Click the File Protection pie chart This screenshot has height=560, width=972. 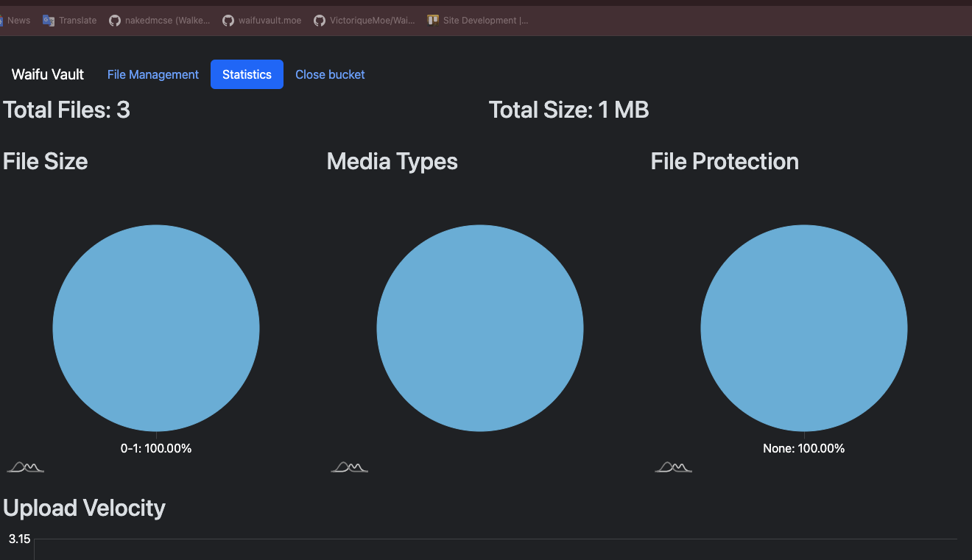(804, 328)
